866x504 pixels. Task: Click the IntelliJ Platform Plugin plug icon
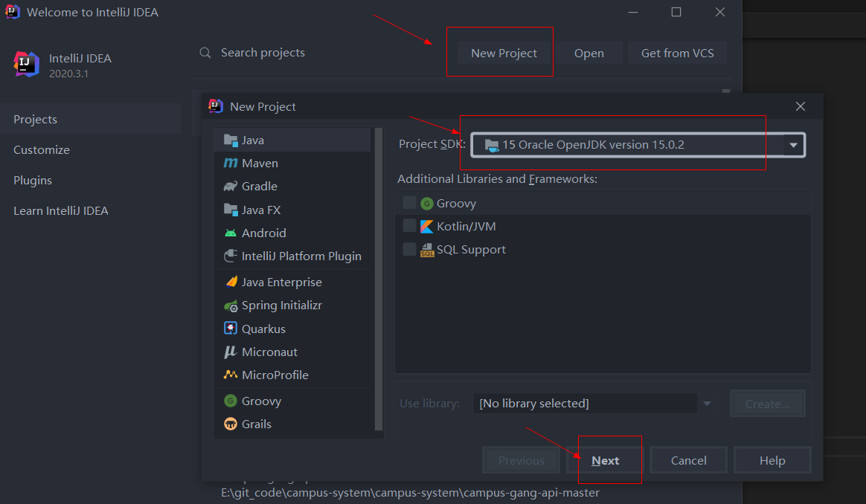[231, 256]
